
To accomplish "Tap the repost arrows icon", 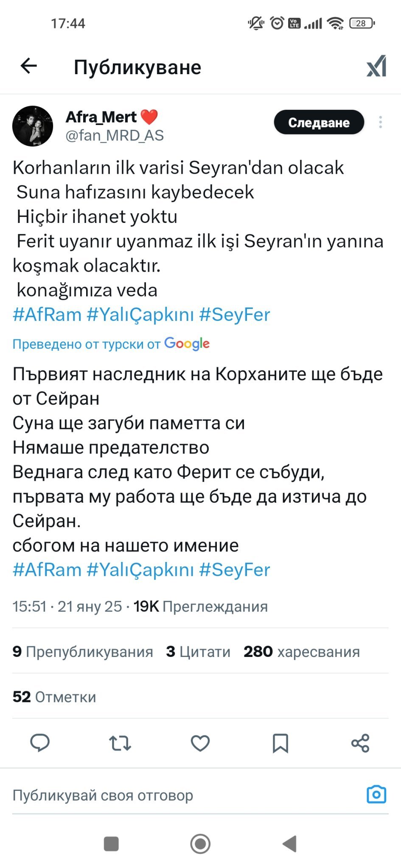I will click(120, 743).
